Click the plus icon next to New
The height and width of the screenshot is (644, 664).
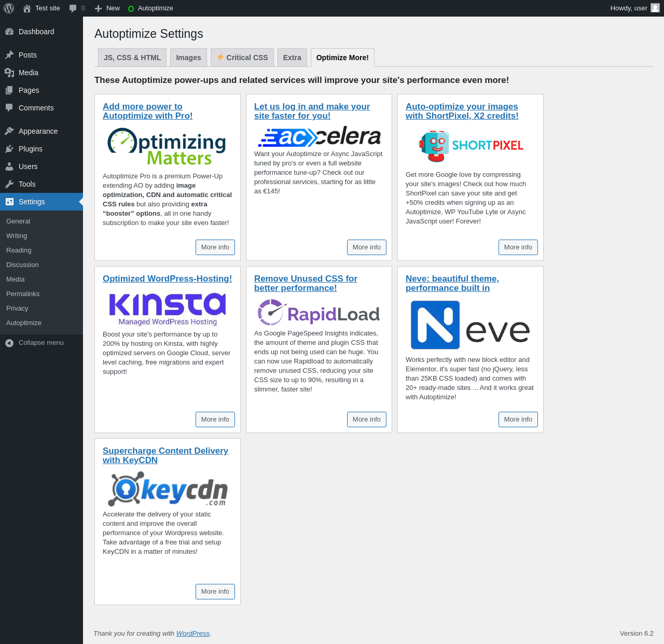point(98,8)
